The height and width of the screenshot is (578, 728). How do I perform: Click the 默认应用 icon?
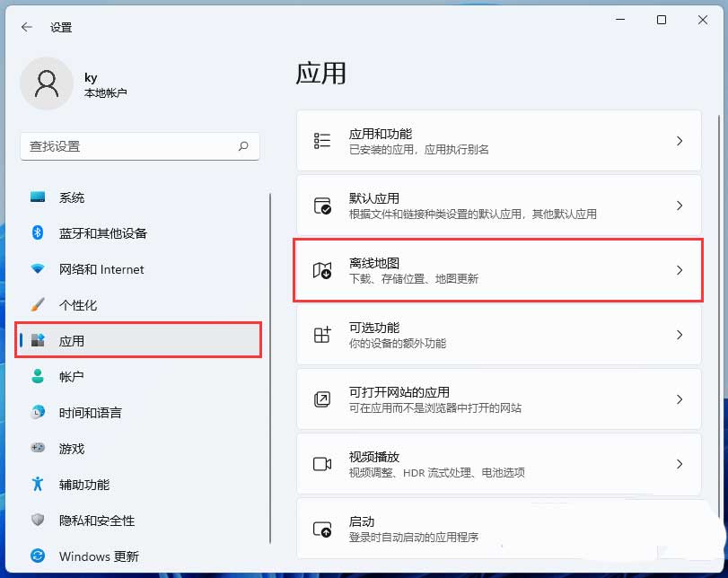pos(322,206)
